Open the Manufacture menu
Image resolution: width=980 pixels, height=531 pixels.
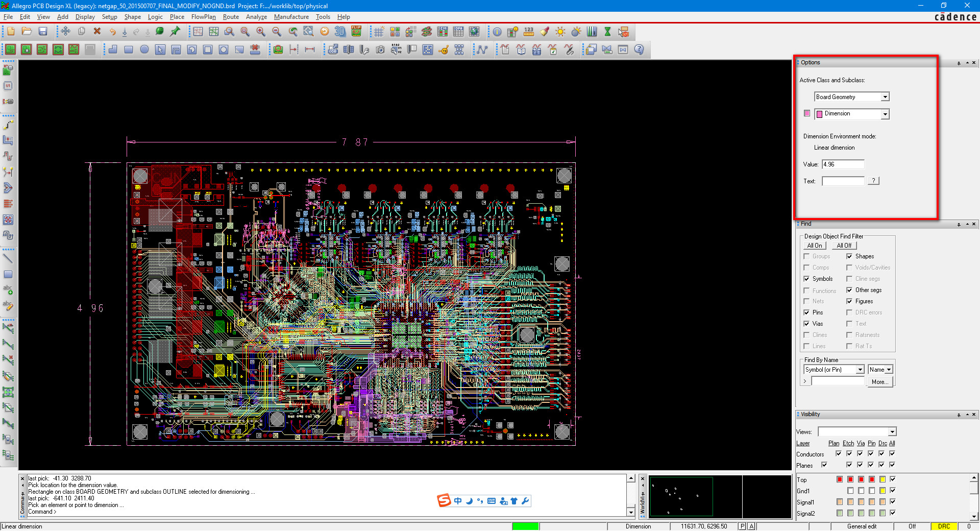click(x=291, y=17)
